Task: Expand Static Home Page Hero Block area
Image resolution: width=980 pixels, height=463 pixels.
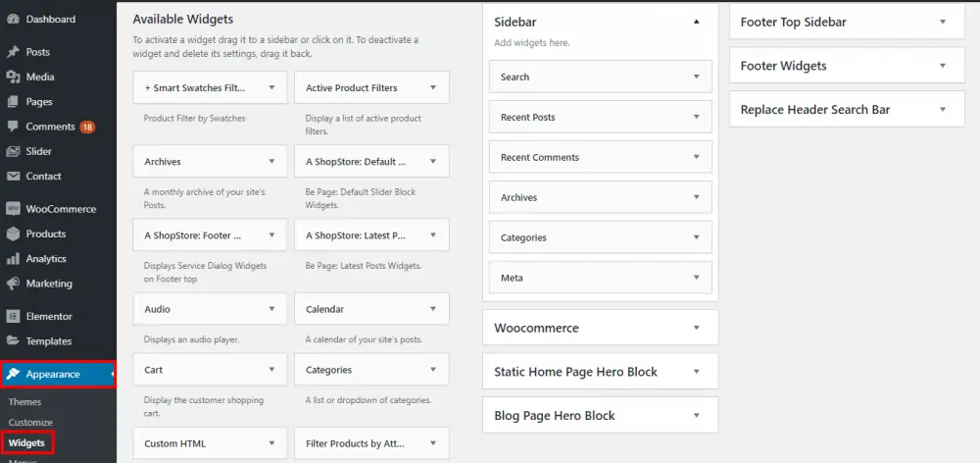Action: click(696, 372)
